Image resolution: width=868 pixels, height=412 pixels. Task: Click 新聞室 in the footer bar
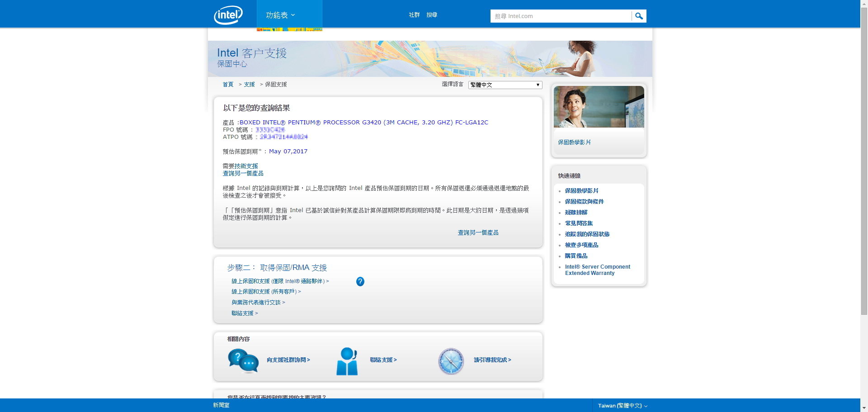tap(221, 406)
